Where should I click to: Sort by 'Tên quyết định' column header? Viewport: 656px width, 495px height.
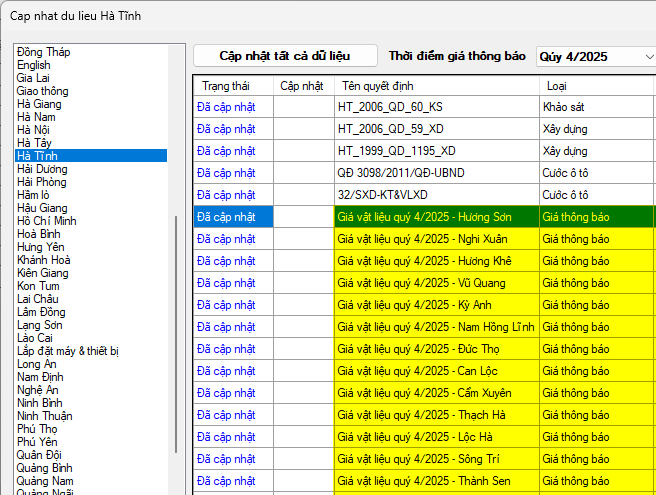coord(435,86)
